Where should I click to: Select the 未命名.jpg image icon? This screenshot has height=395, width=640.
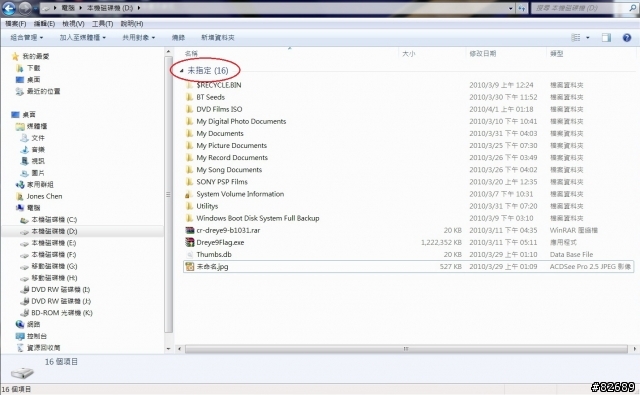(x=189, y=266)
